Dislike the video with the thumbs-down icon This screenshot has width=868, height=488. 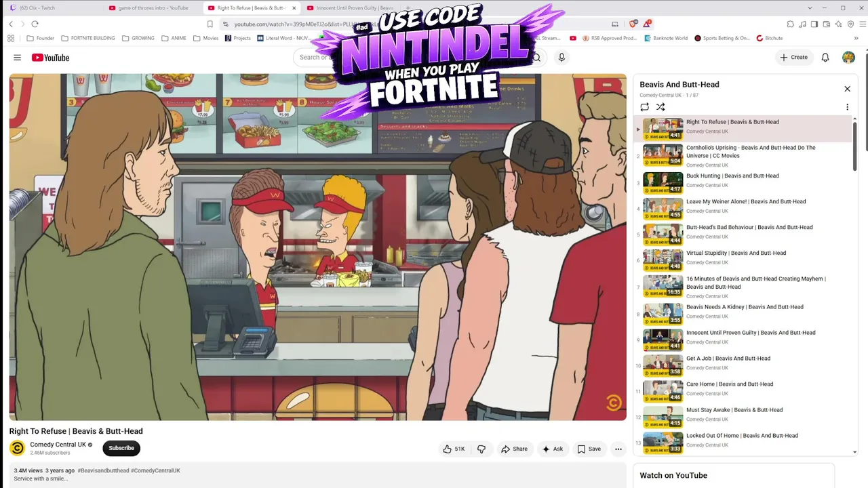click(x=481, y=449)
